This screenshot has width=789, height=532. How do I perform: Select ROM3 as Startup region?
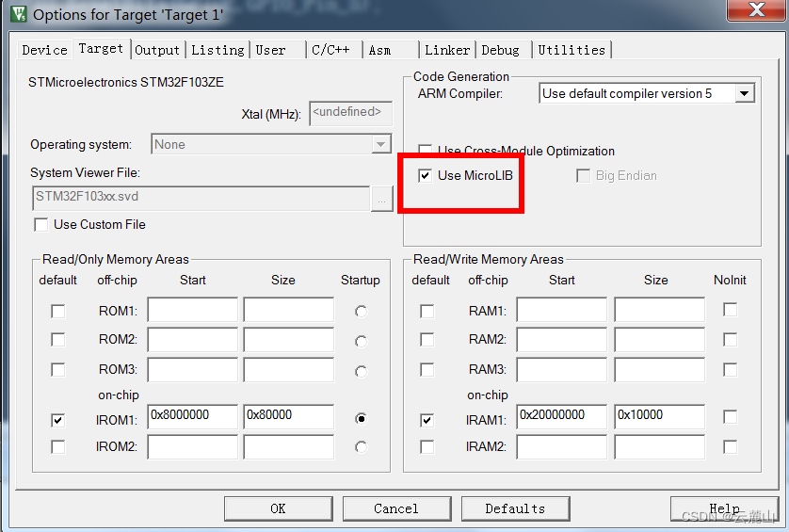(361, 371)
